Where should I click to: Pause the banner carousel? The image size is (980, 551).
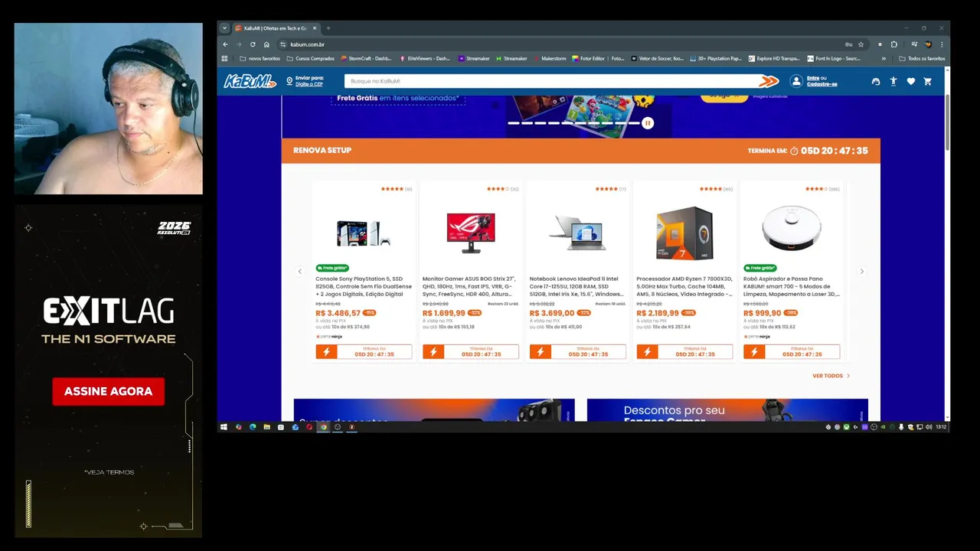tap(648, 122)
